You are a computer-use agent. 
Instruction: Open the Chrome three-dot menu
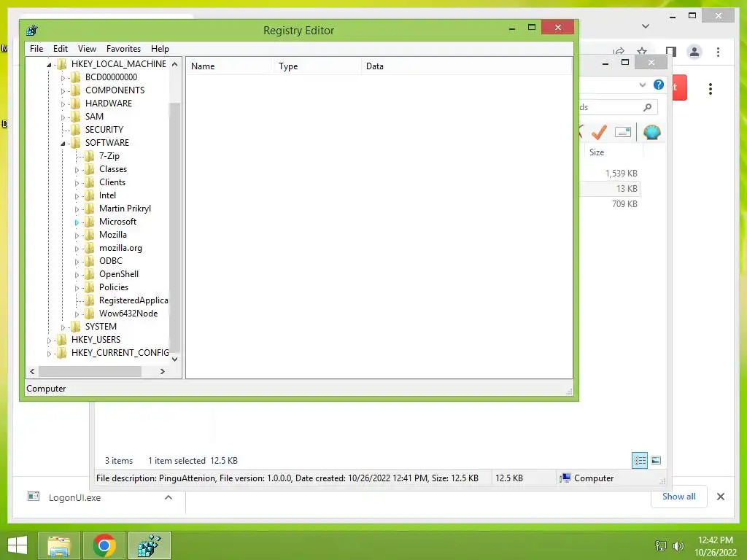click(718, 52)
